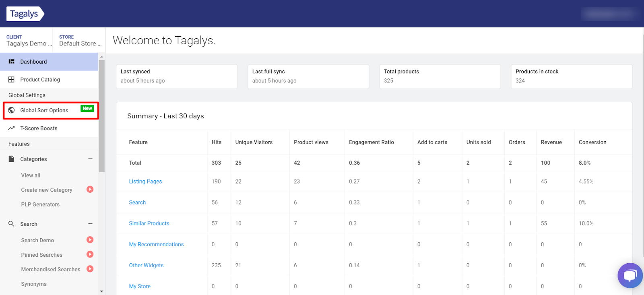Image resolution: width=644 pixels, height=295 pixels.
Task: Open the Search link in summary table
Action: [137, 202]
